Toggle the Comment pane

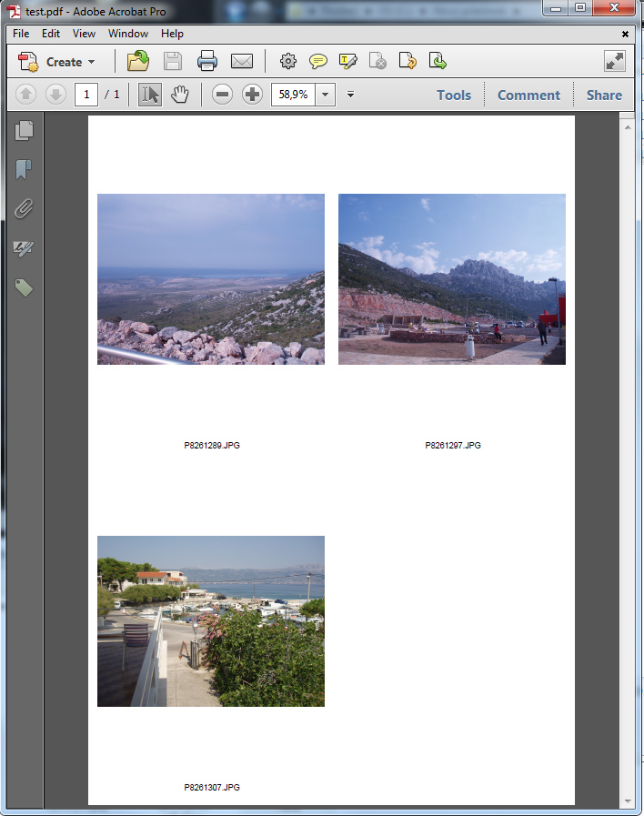pyautogui.click(x=528, y=96)
